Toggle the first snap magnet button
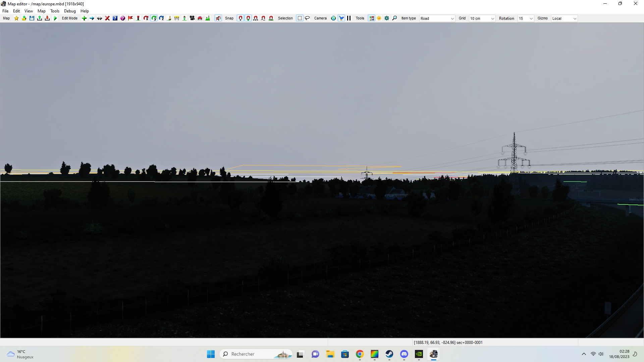Image resolution: width=644 pixels, height=362 pixels. (x=240, y=18)
